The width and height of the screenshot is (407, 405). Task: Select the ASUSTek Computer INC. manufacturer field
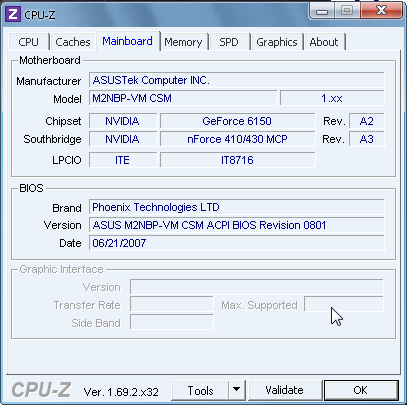click(x=237, y=80)
